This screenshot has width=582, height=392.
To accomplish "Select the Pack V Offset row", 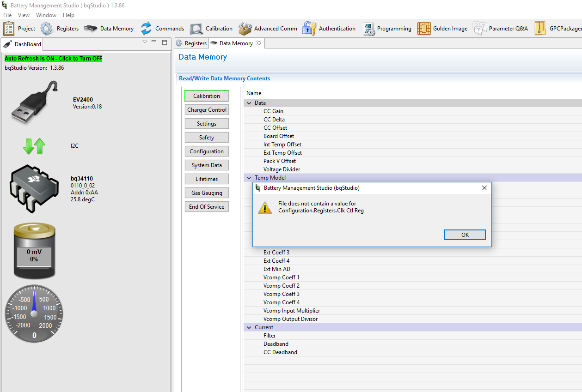I will pos(412,161).
